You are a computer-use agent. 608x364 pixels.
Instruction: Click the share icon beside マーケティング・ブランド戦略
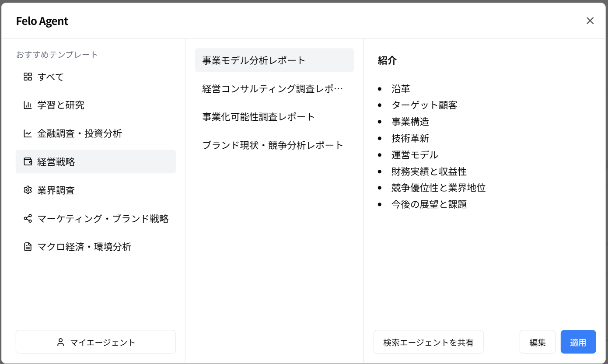(28, 218)
